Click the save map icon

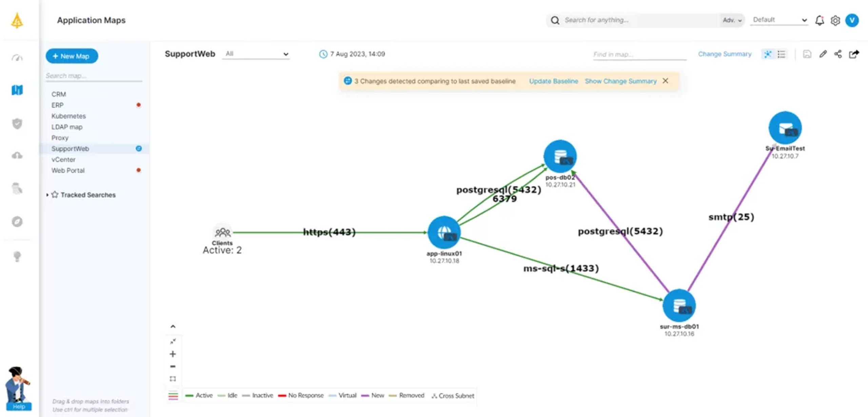point(807,54)
